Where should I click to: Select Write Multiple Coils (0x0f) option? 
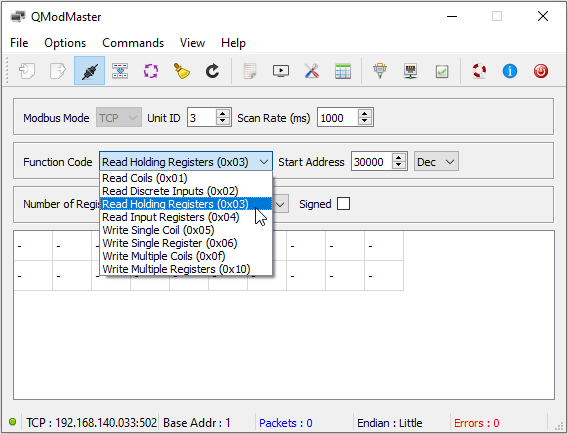click(186, 256)
